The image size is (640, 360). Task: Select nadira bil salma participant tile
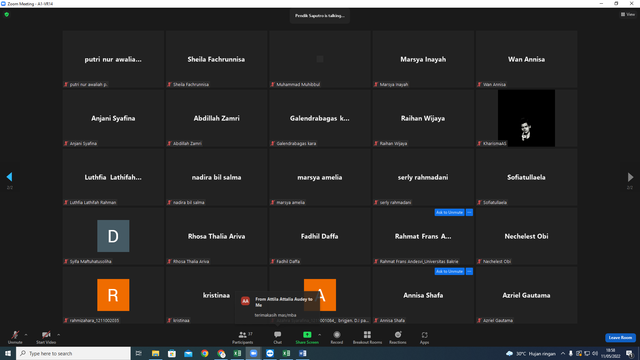coord(216,177)
